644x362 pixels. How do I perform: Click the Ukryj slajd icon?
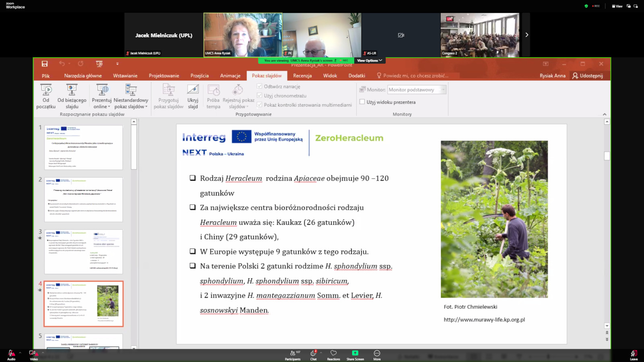(193, 90)
